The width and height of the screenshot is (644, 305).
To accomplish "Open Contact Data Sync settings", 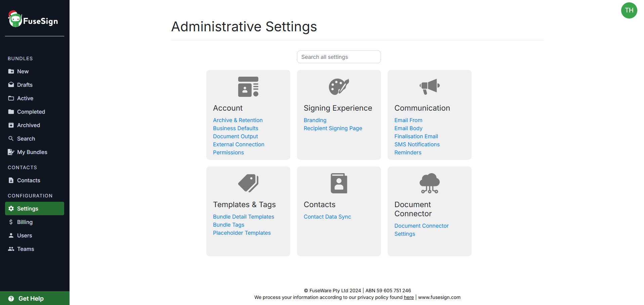I will click(x=327, y=217).
